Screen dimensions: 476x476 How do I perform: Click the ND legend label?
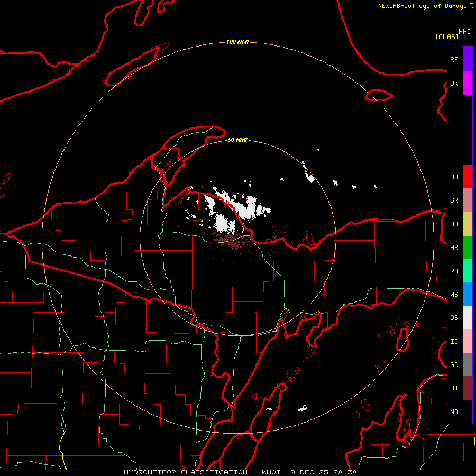tap(454, 412)
